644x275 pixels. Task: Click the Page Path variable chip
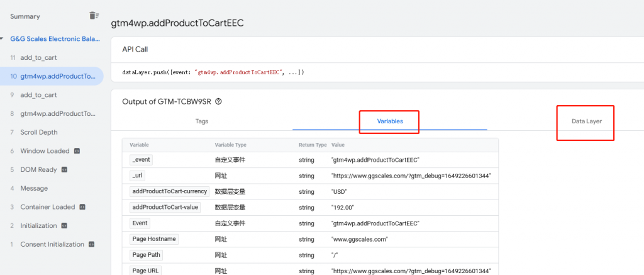click(146, 255)
